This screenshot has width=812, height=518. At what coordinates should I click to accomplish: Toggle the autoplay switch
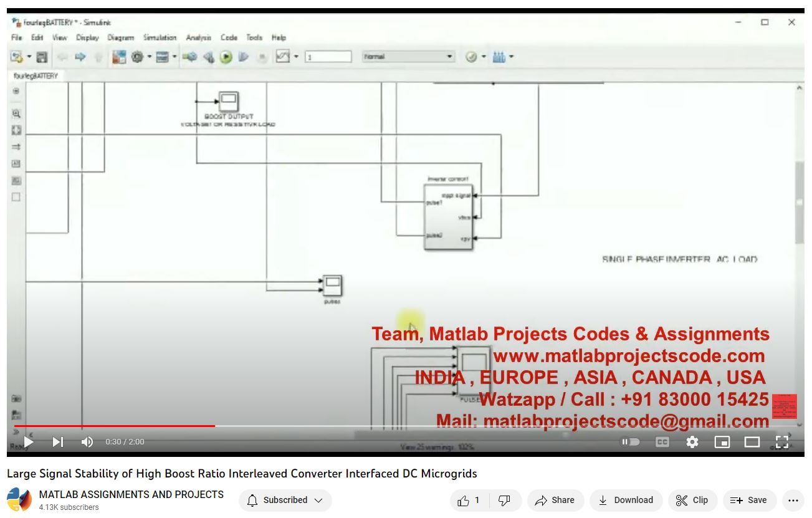[631, 442]
